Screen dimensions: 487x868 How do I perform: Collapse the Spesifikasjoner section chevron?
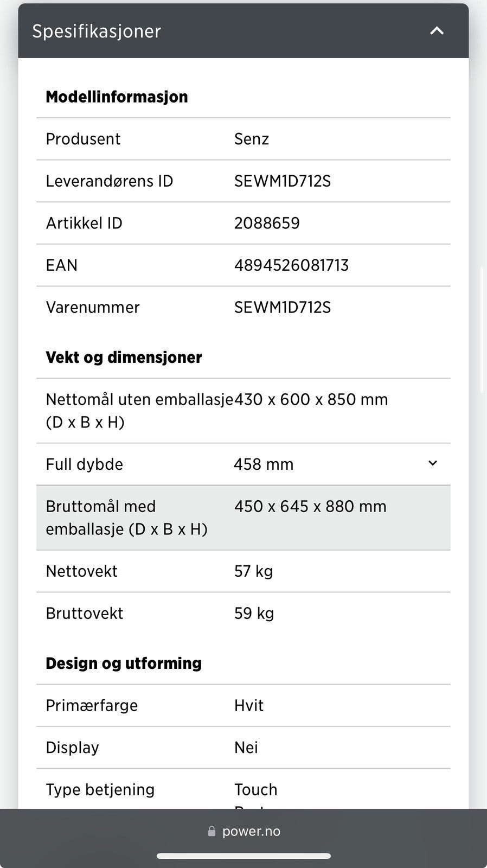pos(437,31)
